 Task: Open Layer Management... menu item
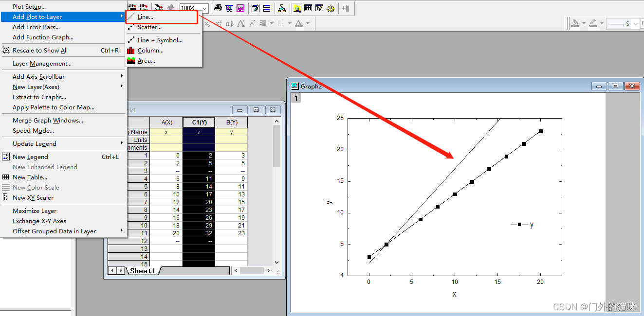63,63
